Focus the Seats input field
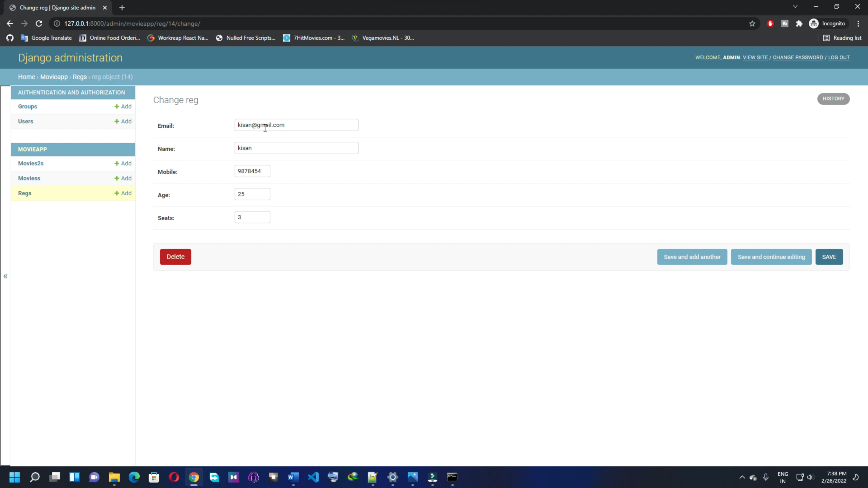The image size is (868, 488). (252, 217)
